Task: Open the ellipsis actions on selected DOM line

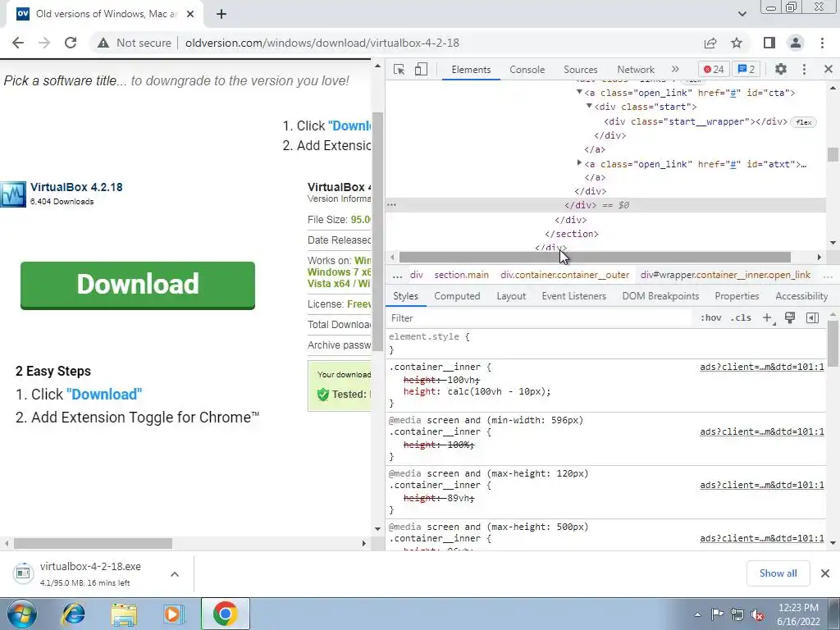Action: click(x=391, y=204)
